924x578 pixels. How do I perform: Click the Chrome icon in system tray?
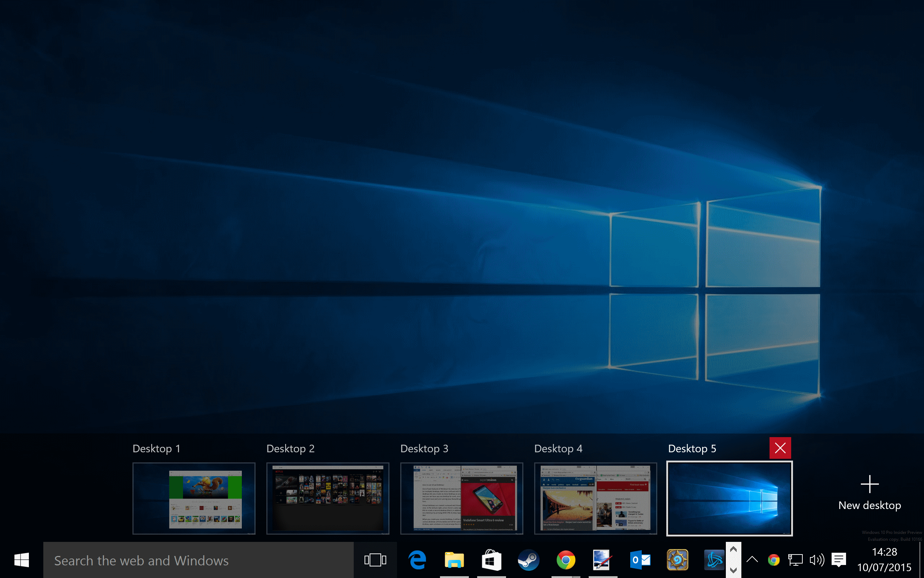pos(773,560)
